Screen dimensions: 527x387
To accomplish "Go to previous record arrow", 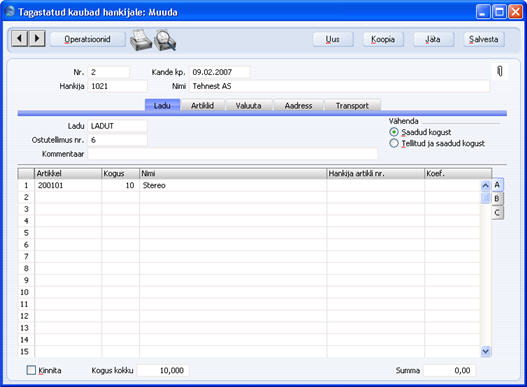I will (x=19, y=39).
